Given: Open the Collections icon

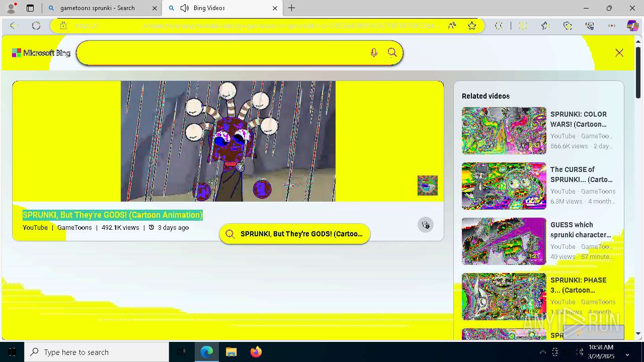Looking at the screenshot, I should click(x=568, y=26).
